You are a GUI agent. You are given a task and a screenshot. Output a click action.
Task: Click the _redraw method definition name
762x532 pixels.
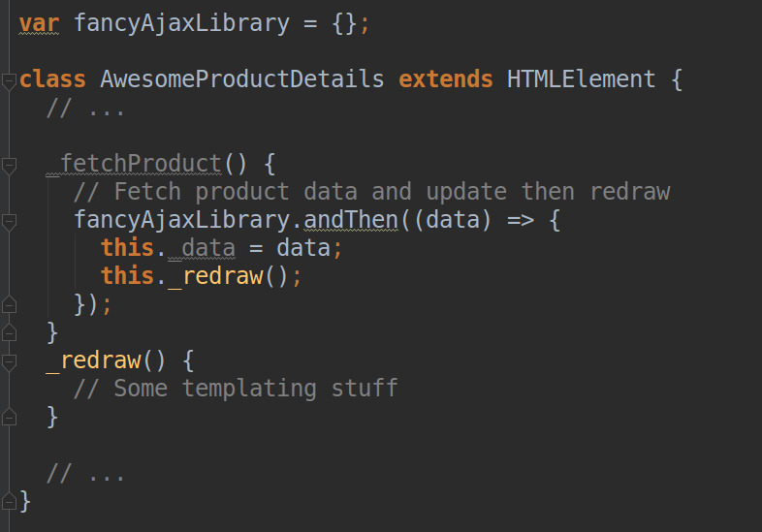[x=94, y=360]
